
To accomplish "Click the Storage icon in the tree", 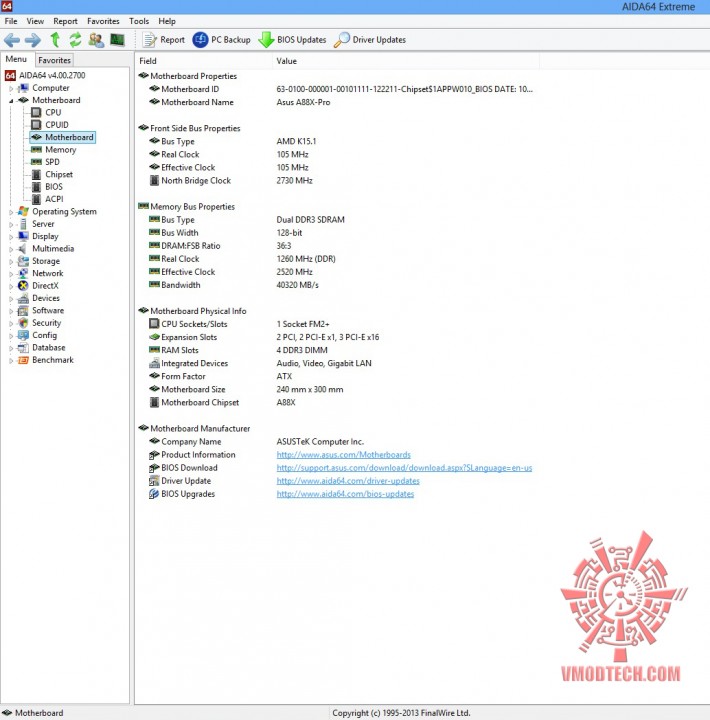I will click(23, 261).
